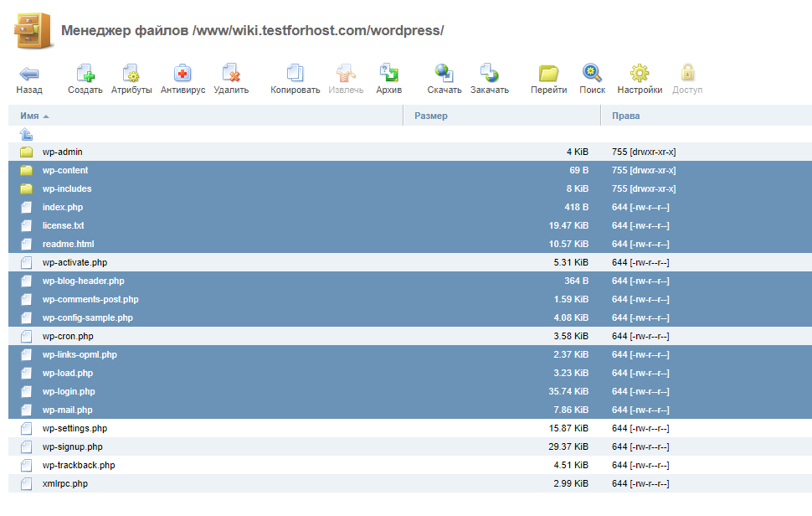Sort files by the Права column header
Screen dimensions: 812x516
[625, 116]
